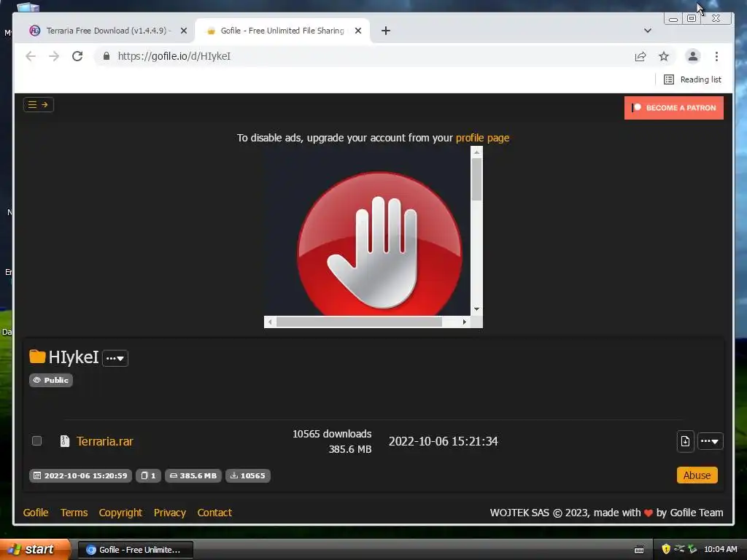Click the folder date badge 2022-10-06 15:20:59
The height and width of the screenshot is (560, 747).
(80, 475)
